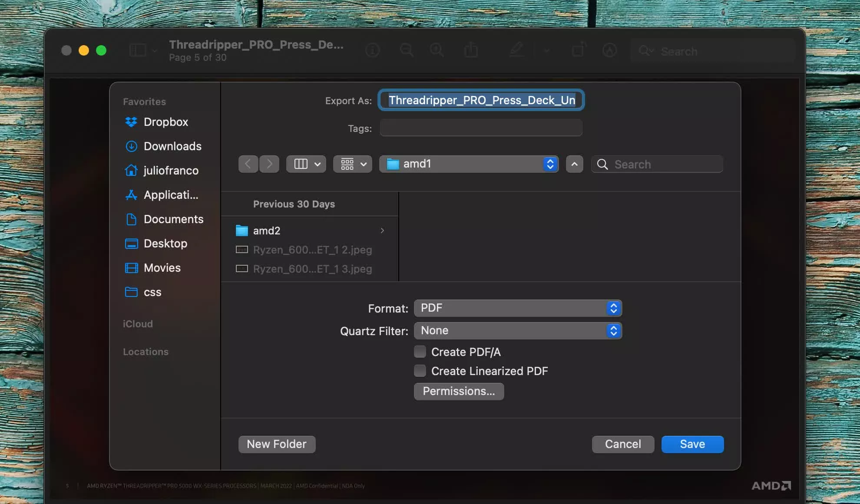Enable the Create PDF/A checkbox
The height and width of the screenshot is (504, 860).
point(420,352)
